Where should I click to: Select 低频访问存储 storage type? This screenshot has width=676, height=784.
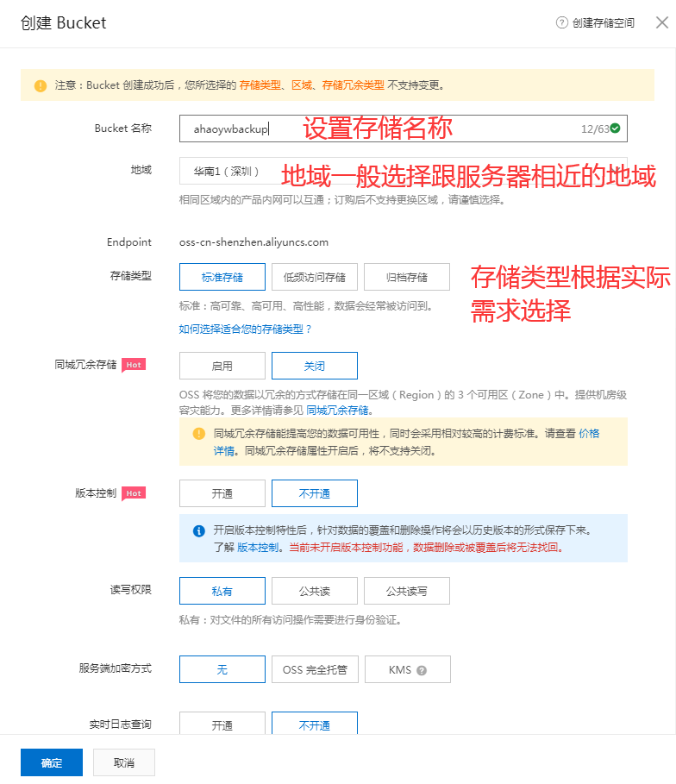click(x=314, y=277)
